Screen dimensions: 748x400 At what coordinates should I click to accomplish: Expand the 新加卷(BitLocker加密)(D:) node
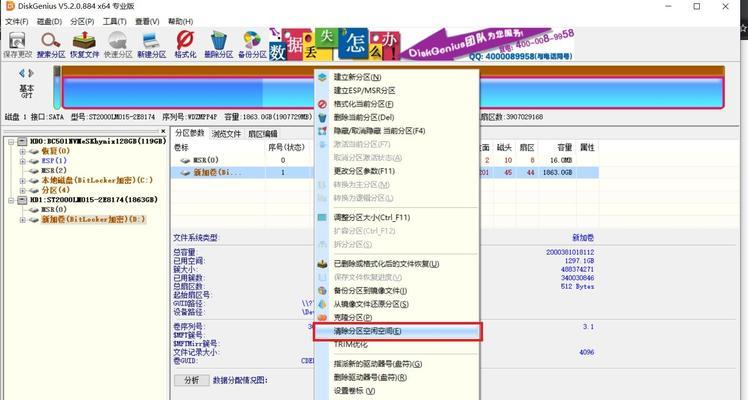tap(22, 220)
